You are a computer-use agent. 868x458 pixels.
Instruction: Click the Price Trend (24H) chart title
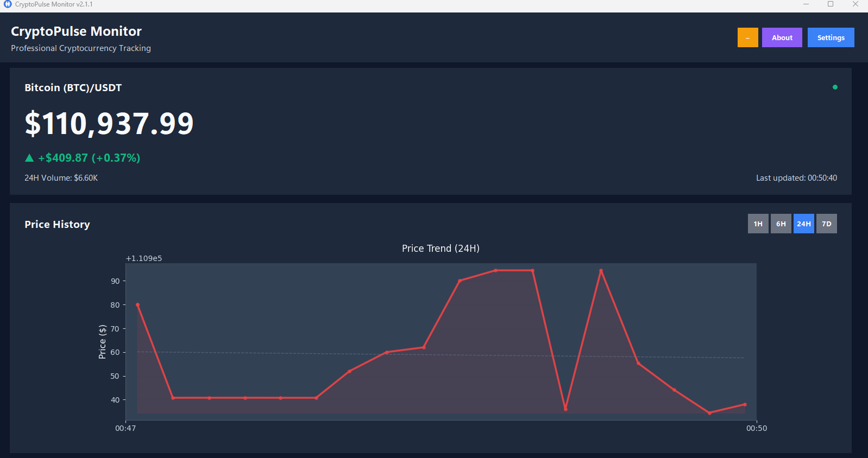(x=441, y=249)
